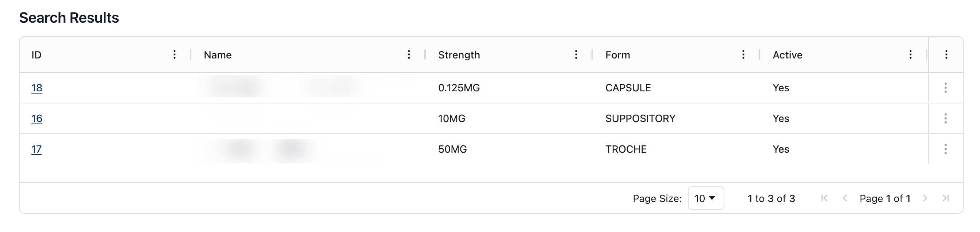980x232 pixels.
Task: Open row actions menu for ID 17
Action: coord(945,149)
